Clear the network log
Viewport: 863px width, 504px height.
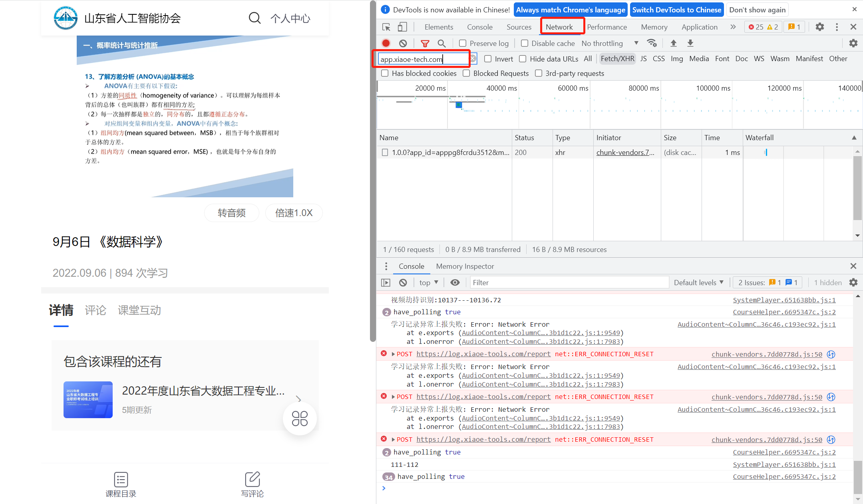pyautogui.click(x=403, y=43)
